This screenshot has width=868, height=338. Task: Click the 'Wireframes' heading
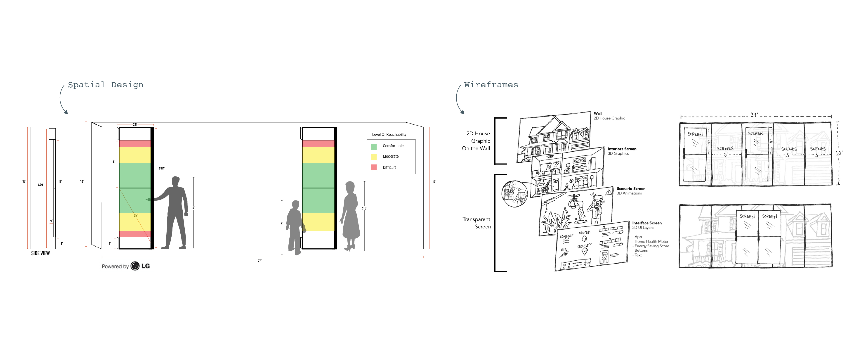491,85
